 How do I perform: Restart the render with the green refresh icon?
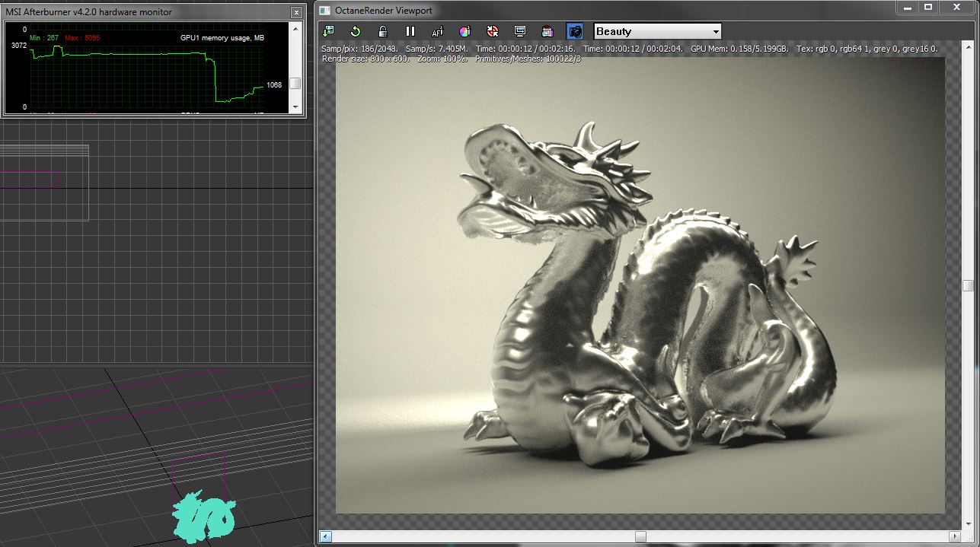[x=356, y=31]
